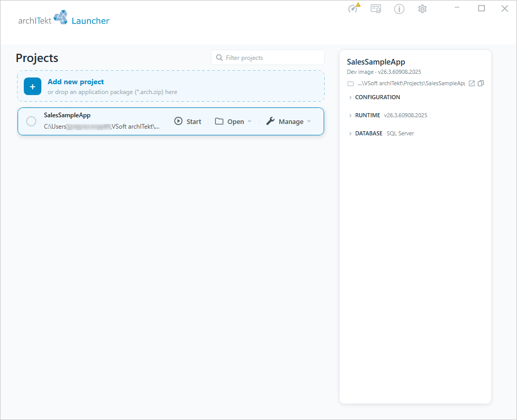The height and width of the screenshot is (420, 517).
Task: Click the Add new project link
Action: click(x=75, y=82)
